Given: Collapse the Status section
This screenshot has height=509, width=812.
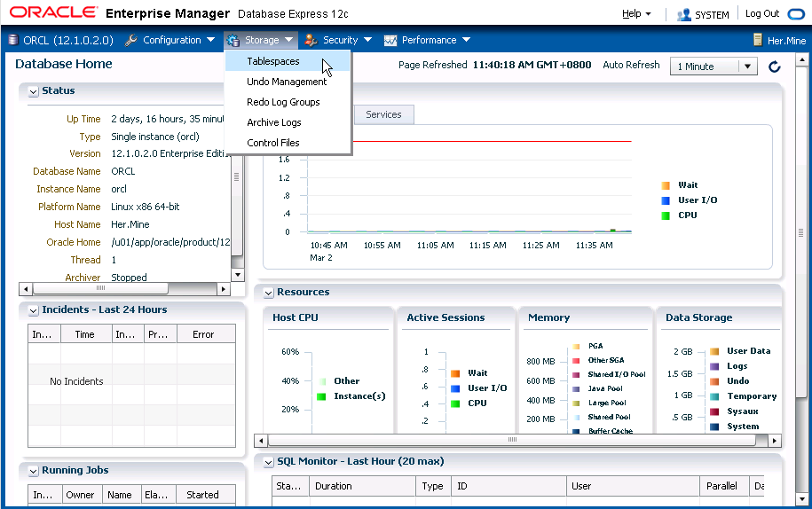Looking at the screenshot, I should tap(33, 91).
